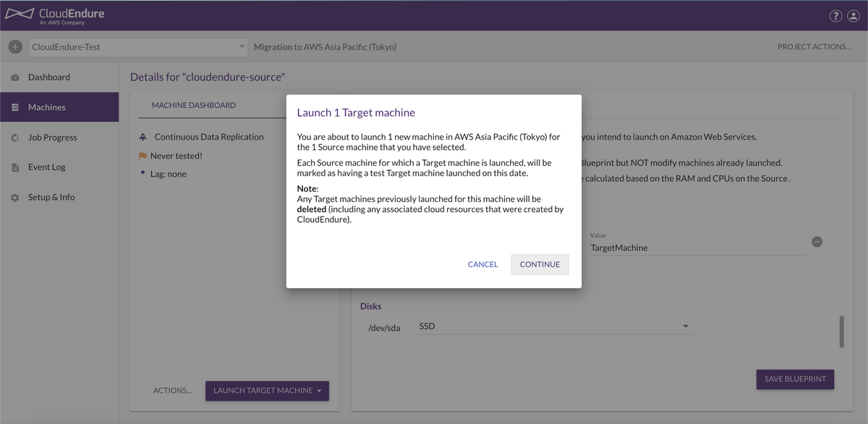Image resolution: width=868 pixels, height=424 pixels.
Task: Click the tag Value field containing TargetMachine
Action: (697, 247)
